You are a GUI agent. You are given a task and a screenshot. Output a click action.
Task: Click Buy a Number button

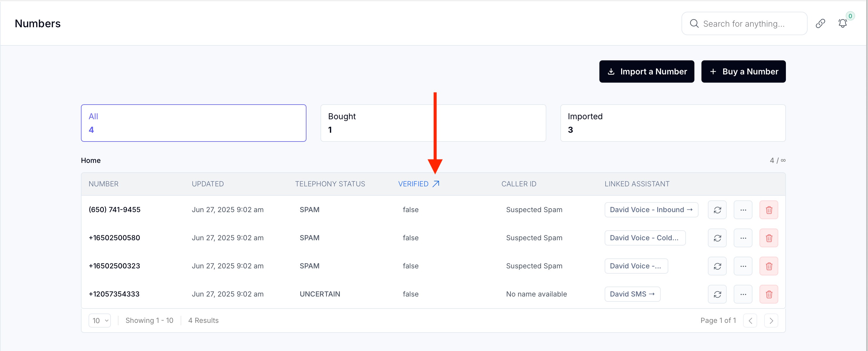point(743,71)
